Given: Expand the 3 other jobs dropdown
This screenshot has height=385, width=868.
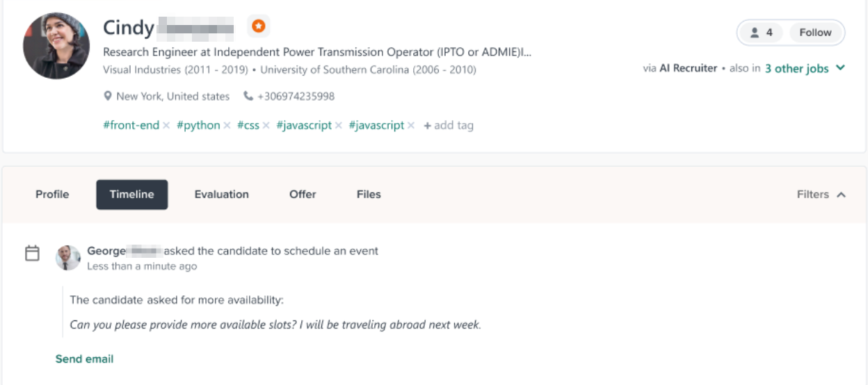Looking at the screenshot, I should pyautogui.click(x=840, y=68).
